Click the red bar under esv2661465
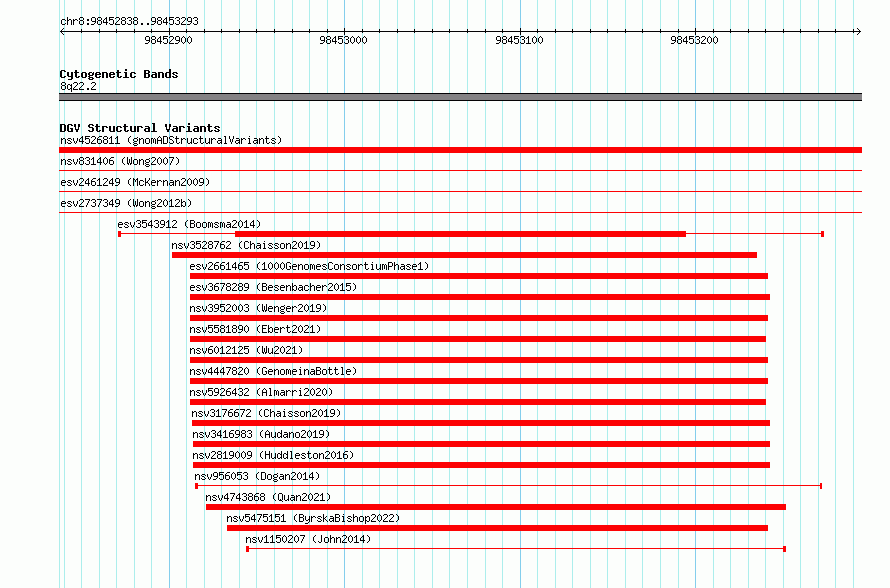Screen dimensions: 890x588 [479, 276]
